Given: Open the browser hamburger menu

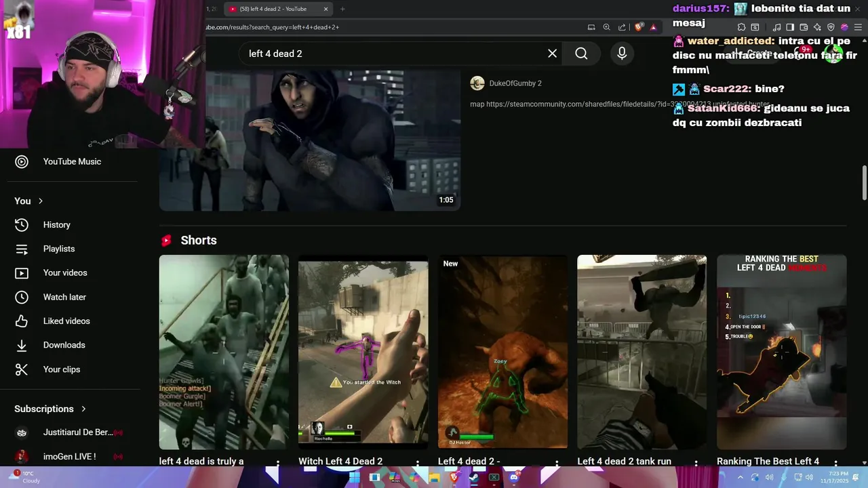Looking at the screenshot, I should pos(857,27).
